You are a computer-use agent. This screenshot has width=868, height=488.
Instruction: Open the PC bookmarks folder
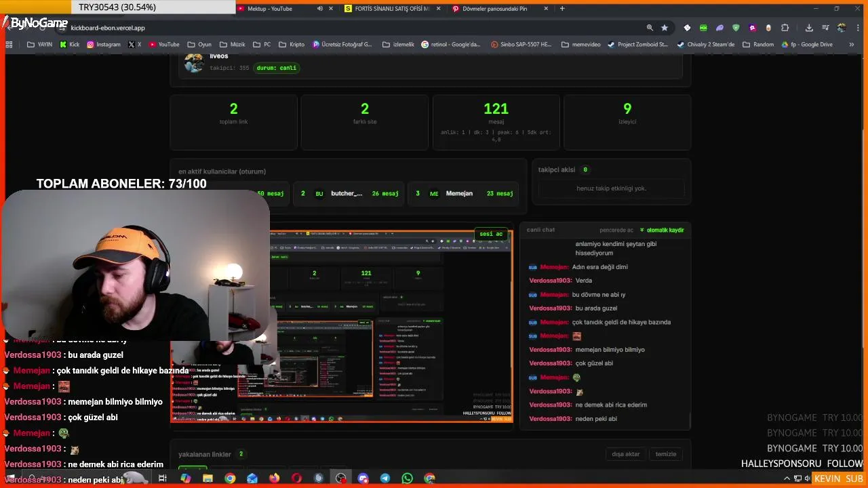click(262, 45)
